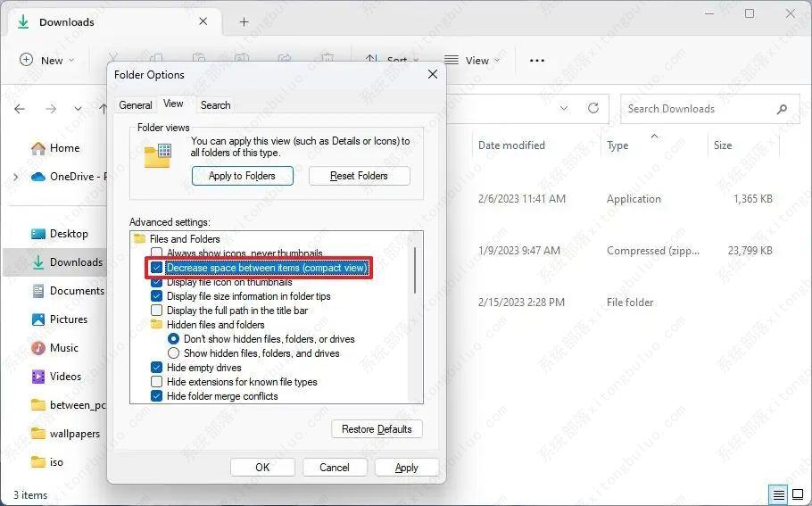Click the Refresh icon beside the address bar
Viewport: 812px width, 506px height.
[593, 108]
